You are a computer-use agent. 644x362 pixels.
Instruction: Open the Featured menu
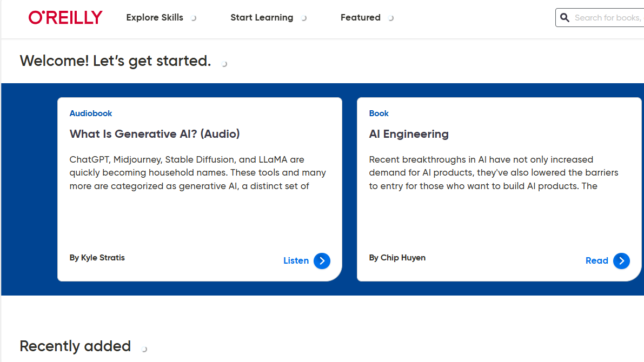click(x=360, y=18)
